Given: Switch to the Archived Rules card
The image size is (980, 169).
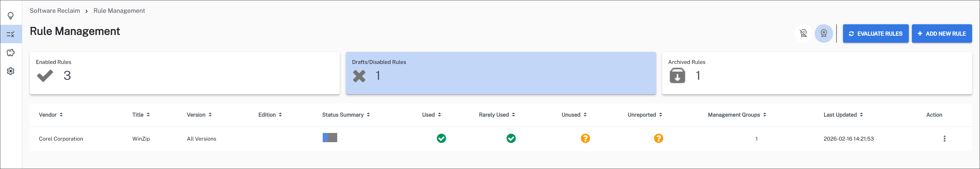Looking at the screenshot, I should tap(817, 73).
